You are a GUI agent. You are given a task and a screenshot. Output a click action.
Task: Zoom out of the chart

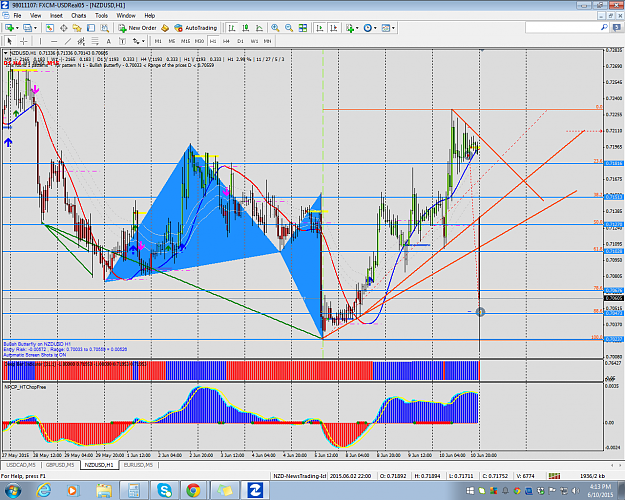289,28
